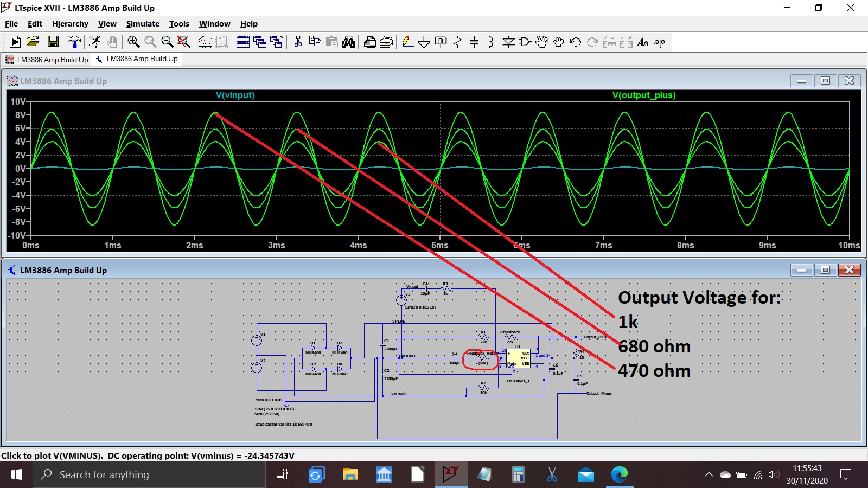Image resolution: width=868 pixels, height=488 pixels.
Task: Select the Diode placement tool
Action: [x=508, y=42]
